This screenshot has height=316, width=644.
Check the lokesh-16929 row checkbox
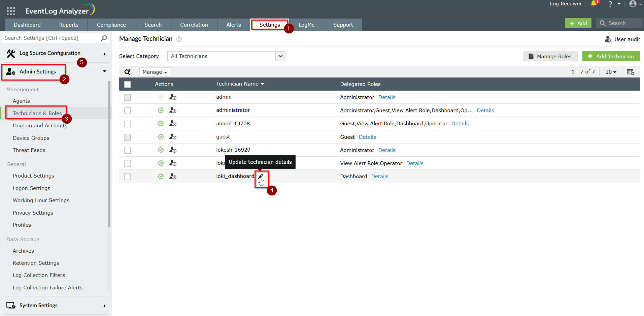click(127, 150)
